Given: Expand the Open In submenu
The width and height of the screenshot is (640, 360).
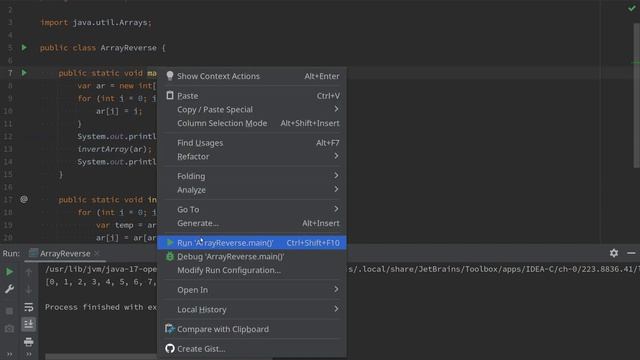Looking at the screenshot, I should coord(252,290).
